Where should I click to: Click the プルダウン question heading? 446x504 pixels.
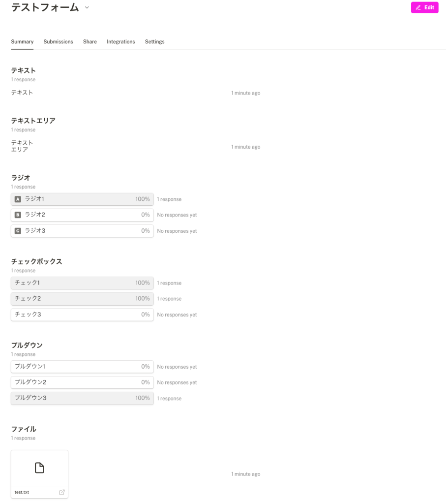pos(27,346)
